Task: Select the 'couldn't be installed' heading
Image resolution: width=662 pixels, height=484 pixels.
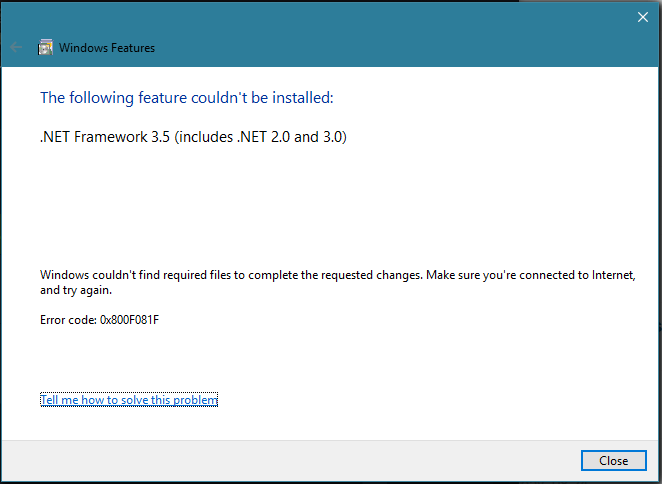Action: point(187,98)
